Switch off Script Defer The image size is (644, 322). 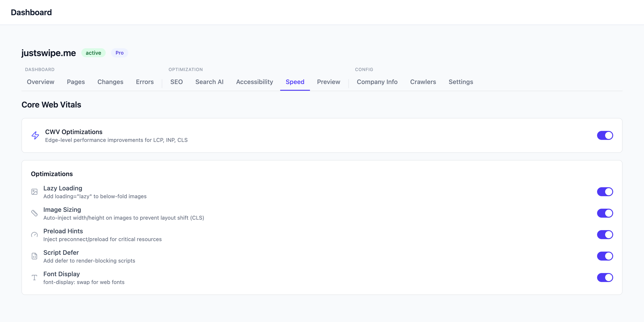605,256
